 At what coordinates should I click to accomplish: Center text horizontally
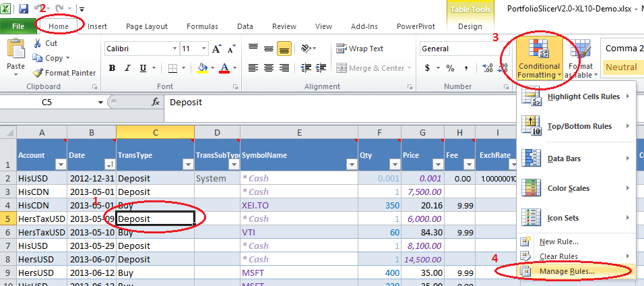(x=269, y=68)
